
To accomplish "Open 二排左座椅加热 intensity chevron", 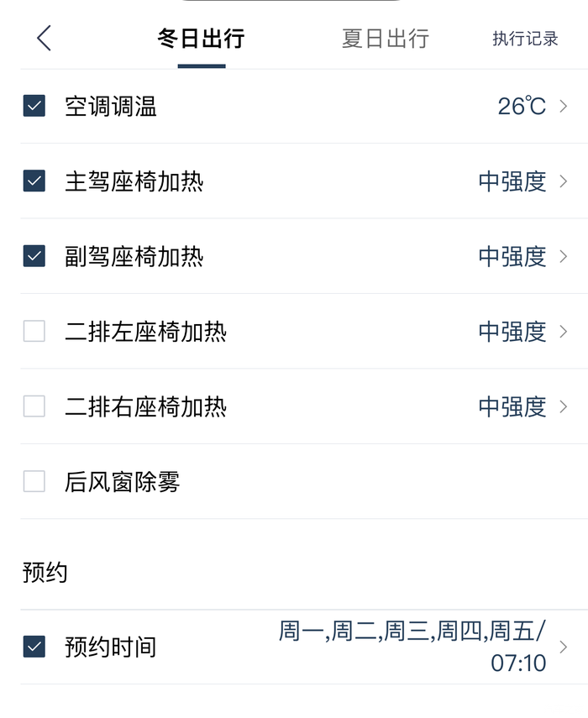I will 564,332.
